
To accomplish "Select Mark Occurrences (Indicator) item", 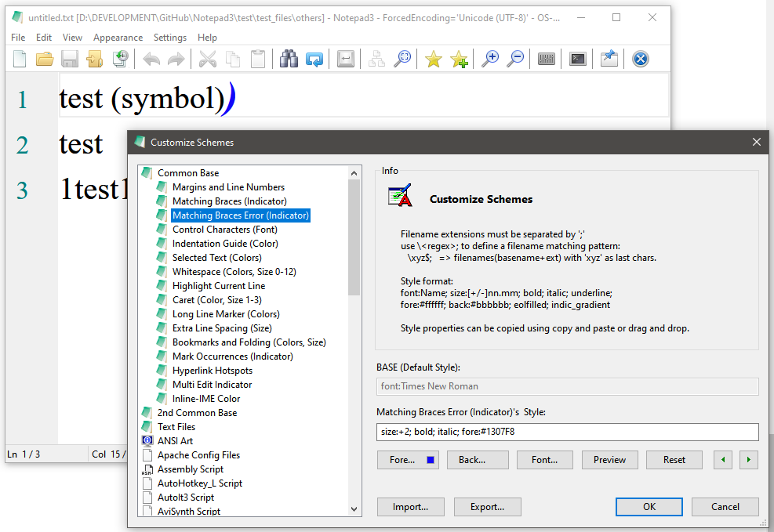I will [232, 356].
